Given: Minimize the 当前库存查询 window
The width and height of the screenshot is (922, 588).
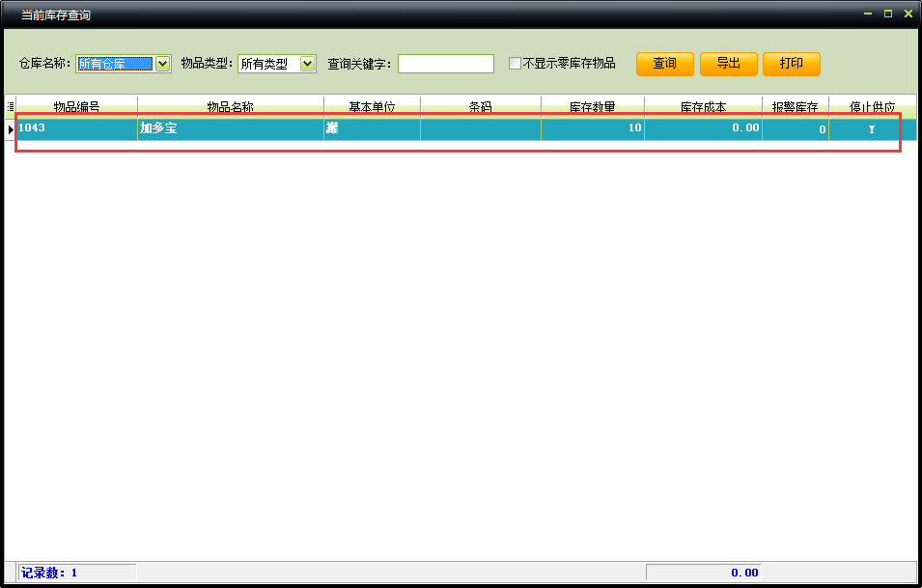Looking at the screenshot, I should [x=867, y=14].
